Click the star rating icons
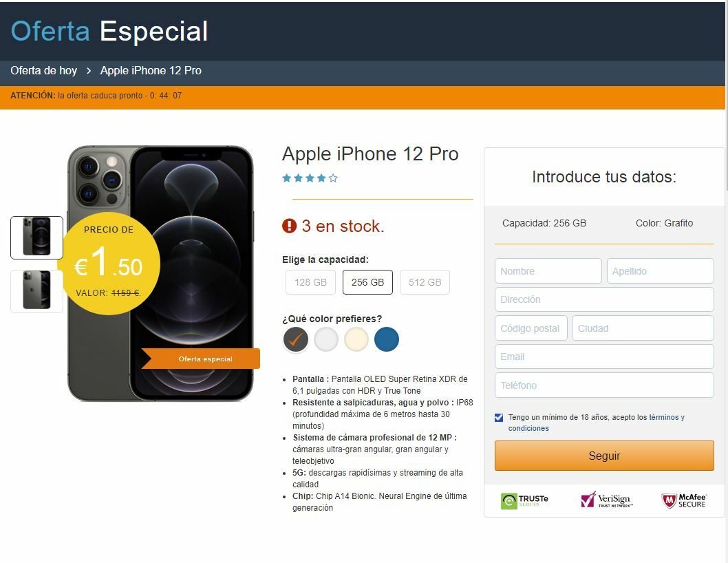Image resolution: width=728 pixels, height=563 pixels. coord(310,178)
